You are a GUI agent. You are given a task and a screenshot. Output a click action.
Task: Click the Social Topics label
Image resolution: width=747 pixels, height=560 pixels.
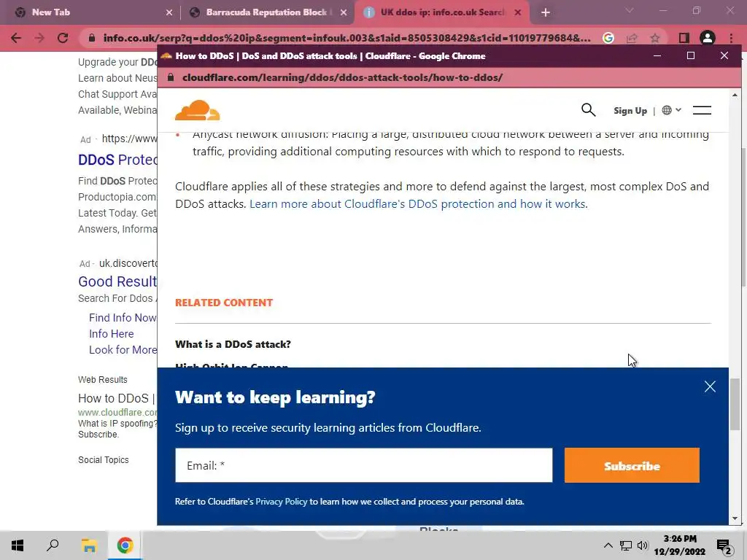104,460
